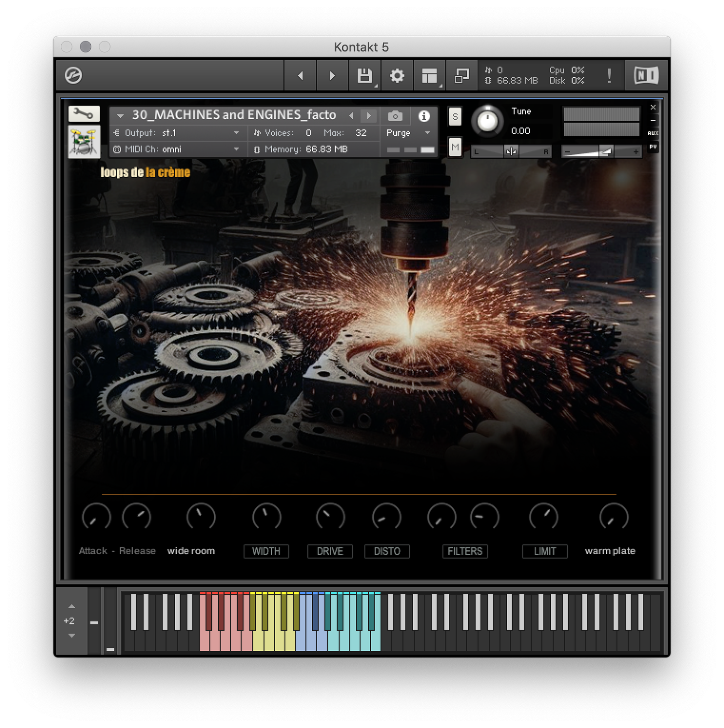Adjust the DRIVE knob
724x728 pixels.
(330, 517)
